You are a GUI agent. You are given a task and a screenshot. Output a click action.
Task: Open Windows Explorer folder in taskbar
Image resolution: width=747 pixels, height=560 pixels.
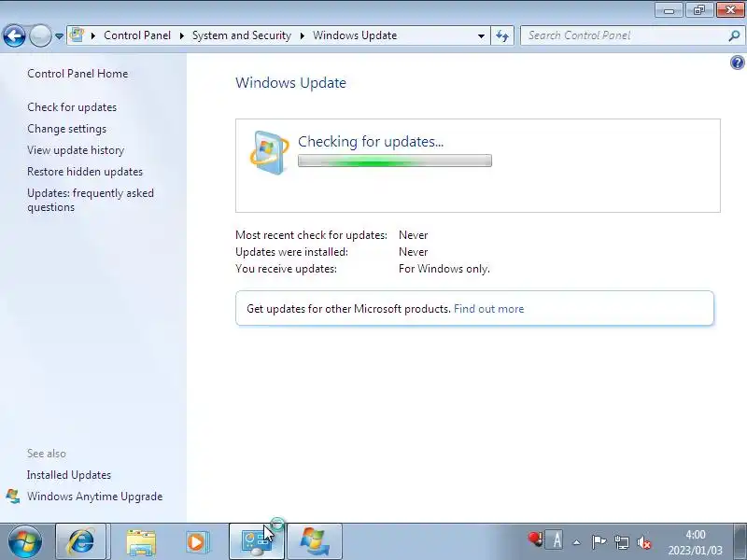[141, 541]
